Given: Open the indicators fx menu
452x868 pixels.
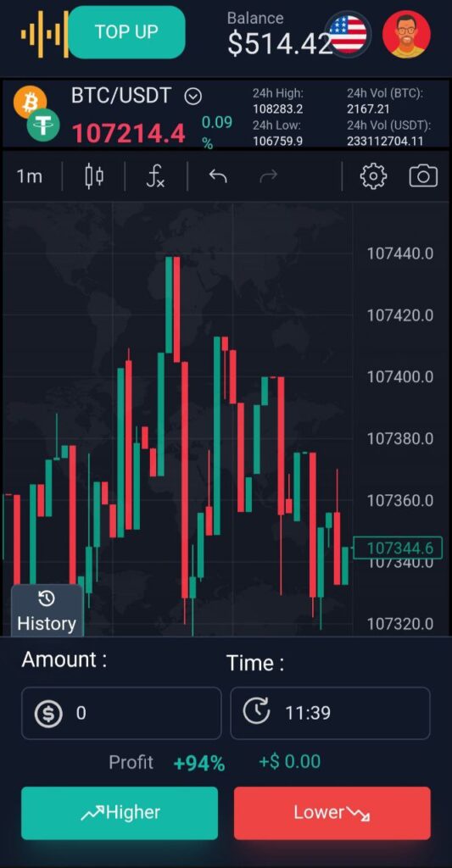Looking at the screenshot, I should tap(156, 176).
